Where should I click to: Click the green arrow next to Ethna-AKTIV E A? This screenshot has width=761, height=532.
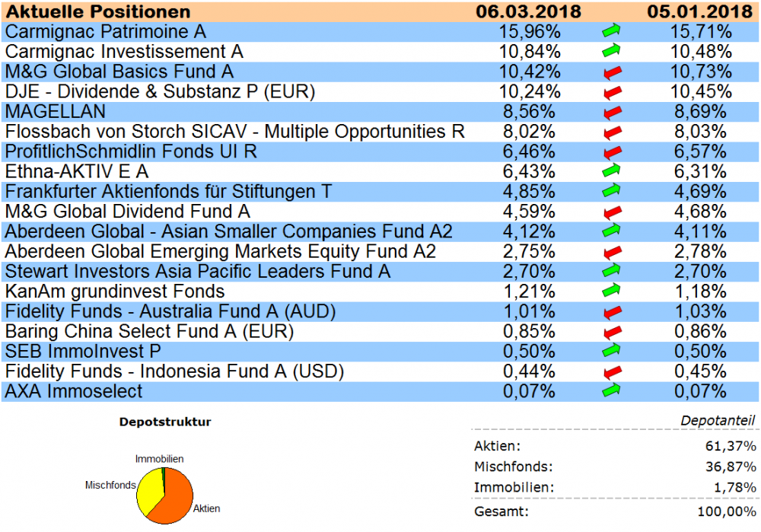coord(610,171)
